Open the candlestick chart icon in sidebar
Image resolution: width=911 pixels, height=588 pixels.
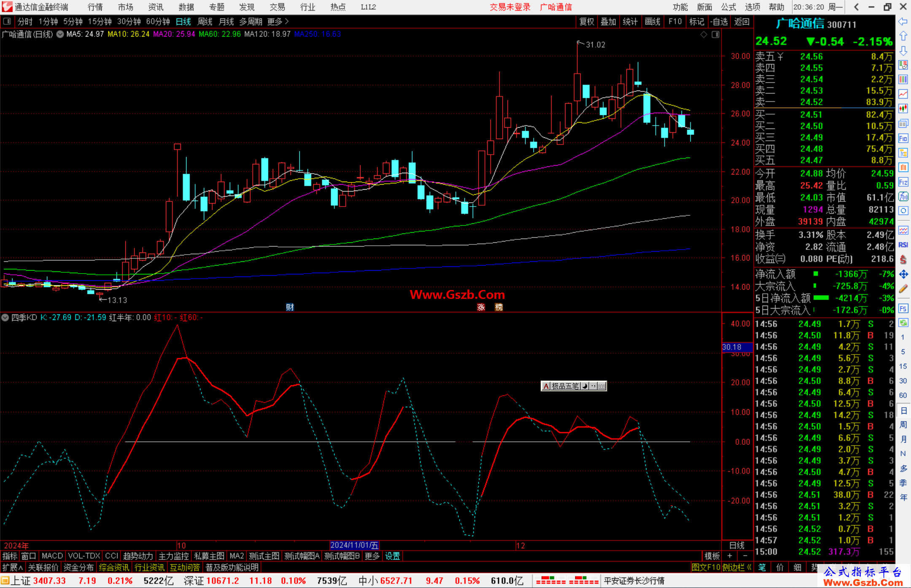[x=903, y=109]
